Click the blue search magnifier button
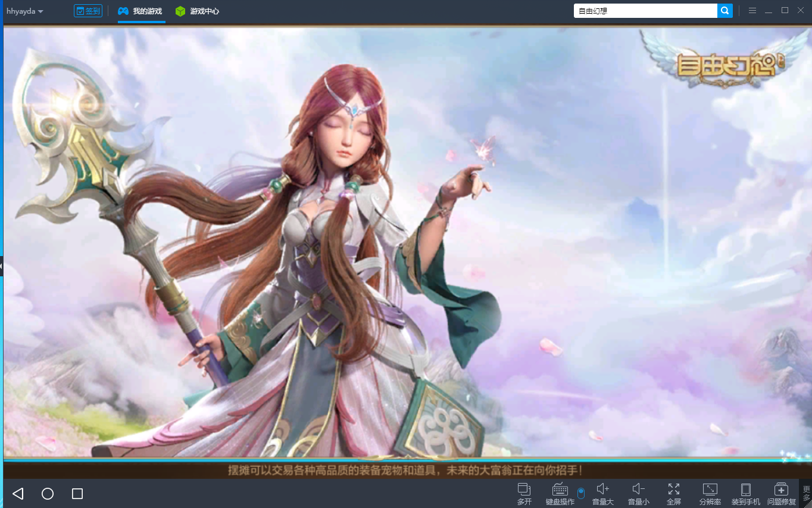812x508 pixels. pyautogui.click(x=725, y=11)
